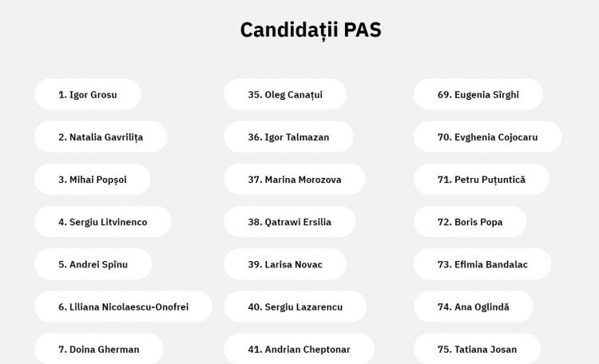Open candidate 37 Marina Morozova
Screen dimensions: 599x364
[295, 179]
